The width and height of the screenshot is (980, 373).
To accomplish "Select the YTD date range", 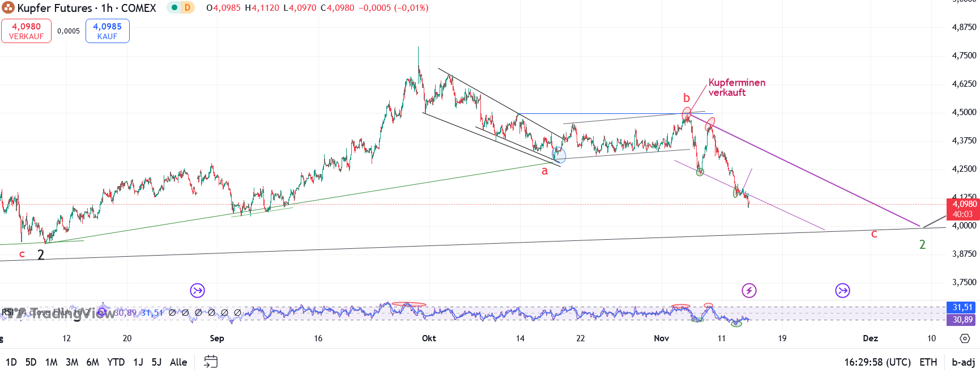I will point(116,362).
